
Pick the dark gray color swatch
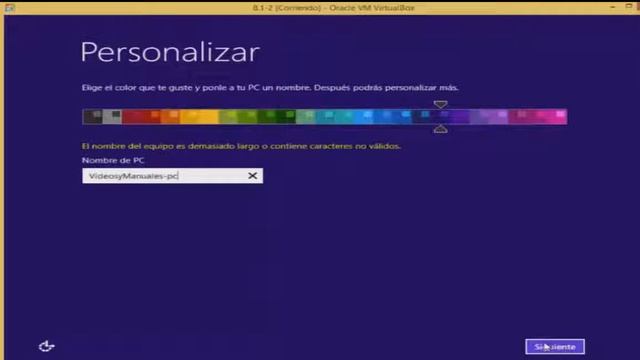tap(92, 117)
